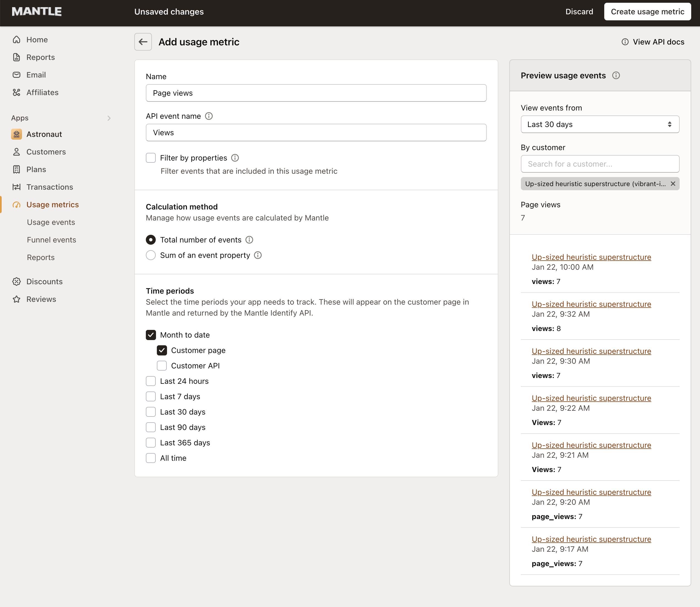This screenshot has width=700, height=607.
Task: Click the Search for a customer field
Action: click(600, 164)
